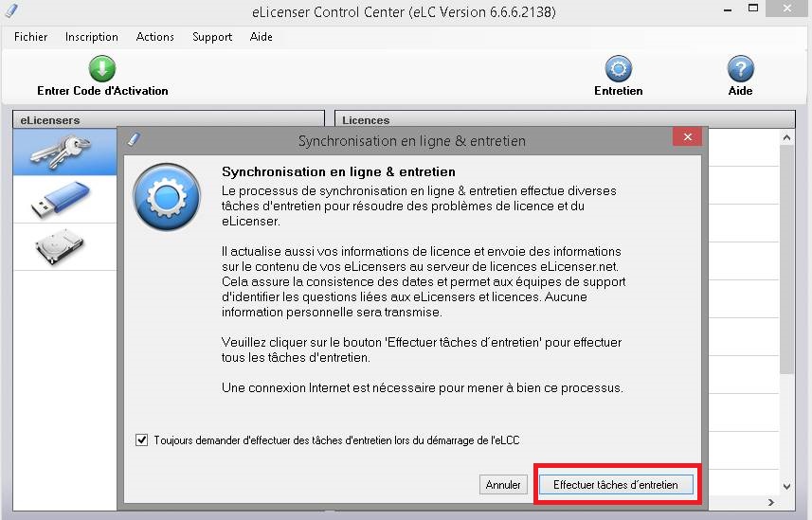Click Effectuer tâches d'entretien button
Screen dimensions: 812x520
click(x=616, y=485)
